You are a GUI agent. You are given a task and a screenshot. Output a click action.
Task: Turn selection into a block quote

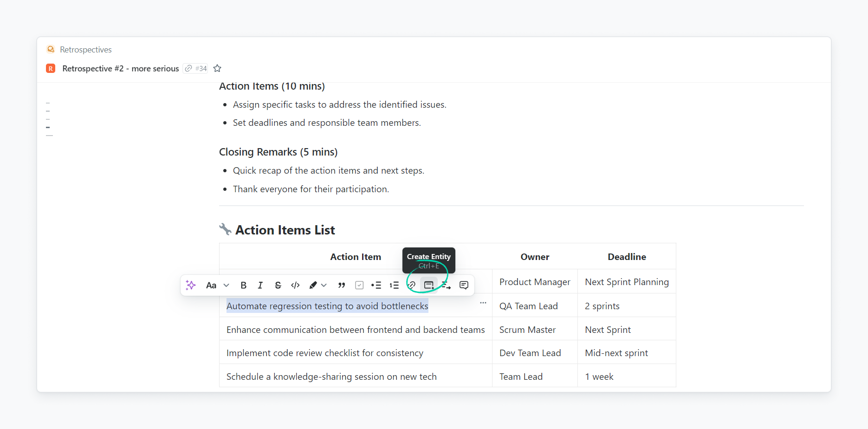point(342,285)
